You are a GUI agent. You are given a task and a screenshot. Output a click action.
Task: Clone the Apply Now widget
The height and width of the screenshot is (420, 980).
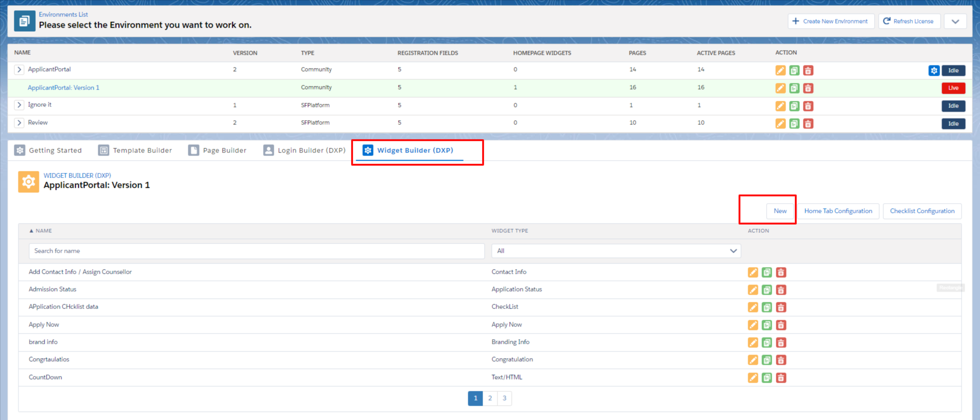coord(767,325)
